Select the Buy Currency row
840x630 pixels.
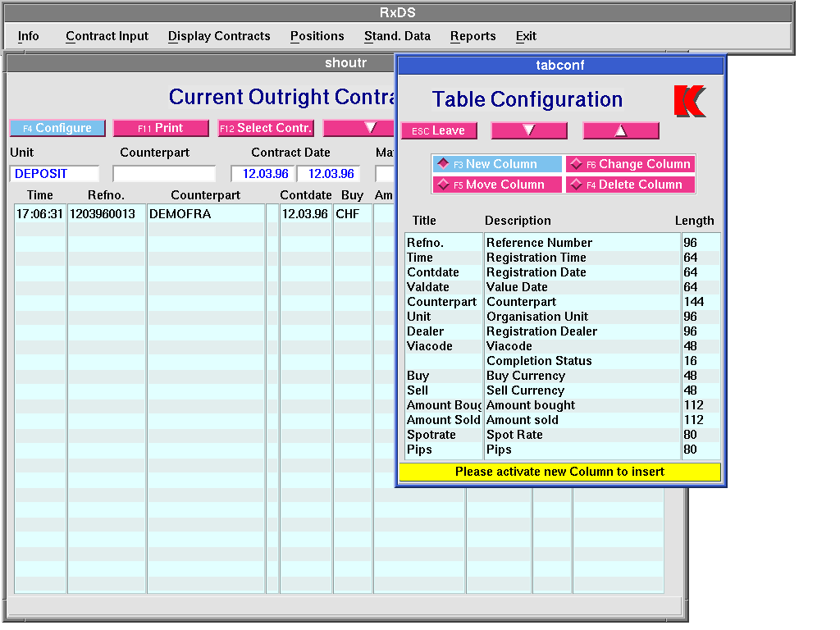(x=563, y=376)
